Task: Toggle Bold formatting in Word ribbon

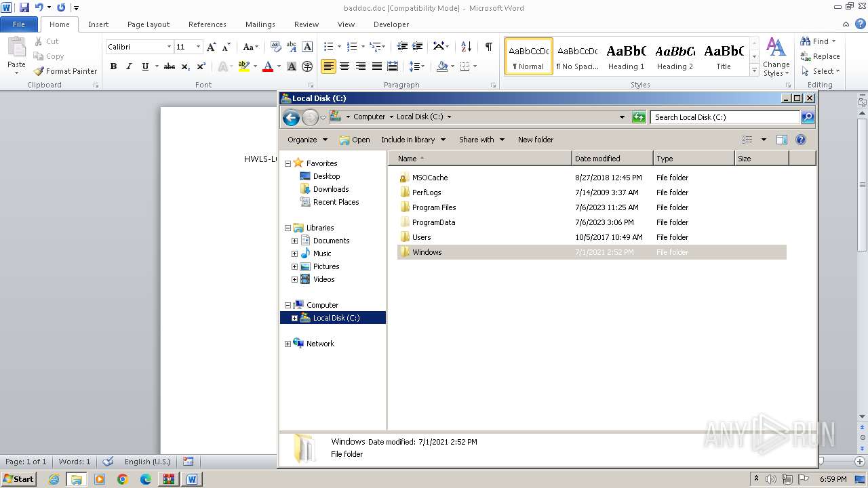Action: tap(113, 66)
